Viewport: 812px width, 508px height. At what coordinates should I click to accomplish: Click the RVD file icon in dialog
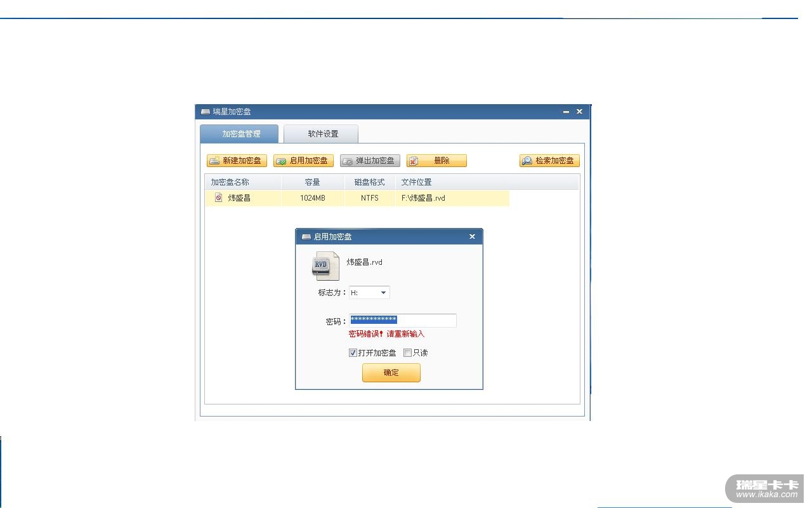(325, 266)
